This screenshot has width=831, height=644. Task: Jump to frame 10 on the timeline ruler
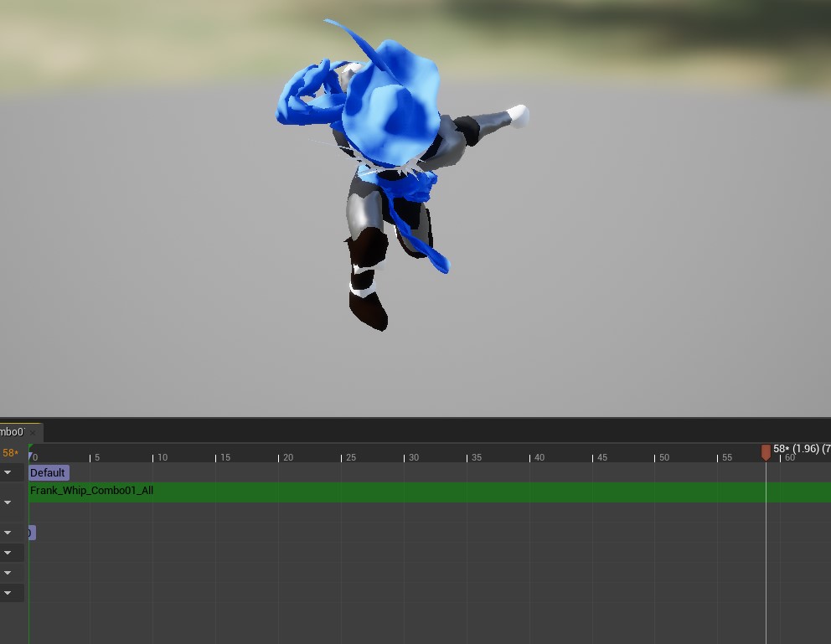click(x=153, y=457)
